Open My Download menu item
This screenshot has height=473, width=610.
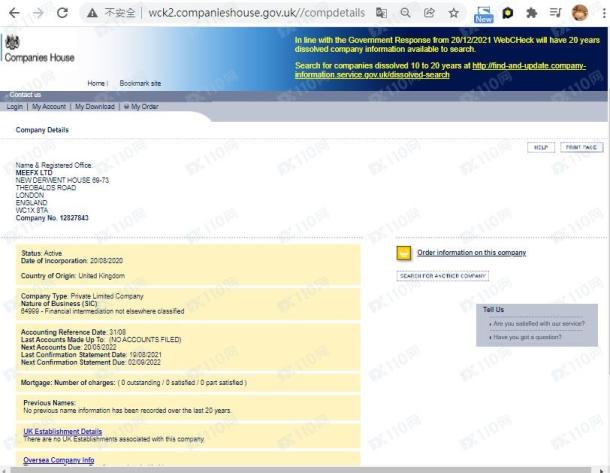(95, 107)
